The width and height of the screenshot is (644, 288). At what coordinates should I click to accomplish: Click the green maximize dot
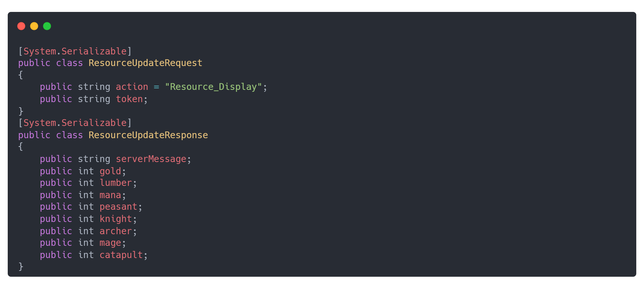(x=47, y=26)
